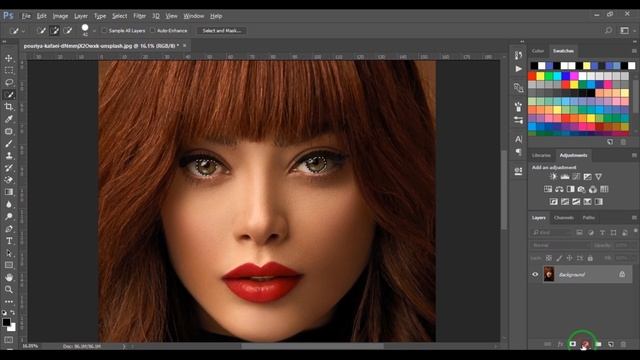Open Adjustments panel menu
This screenshot has width=640, height=360.
(634, 155)
